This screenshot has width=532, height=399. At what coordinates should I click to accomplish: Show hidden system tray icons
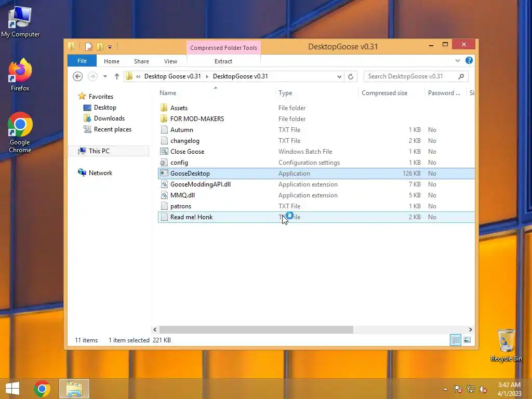click(445, 389)
